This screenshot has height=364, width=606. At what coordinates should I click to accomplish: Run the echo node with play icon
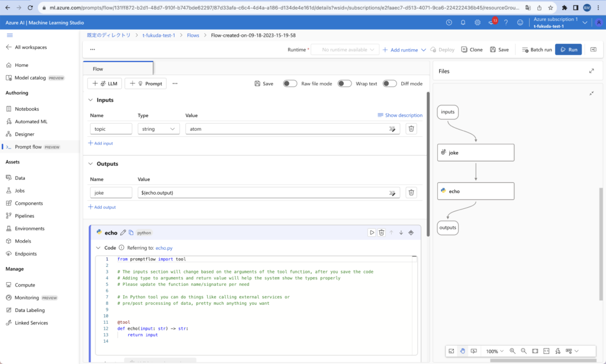click(x=372, y=233)
